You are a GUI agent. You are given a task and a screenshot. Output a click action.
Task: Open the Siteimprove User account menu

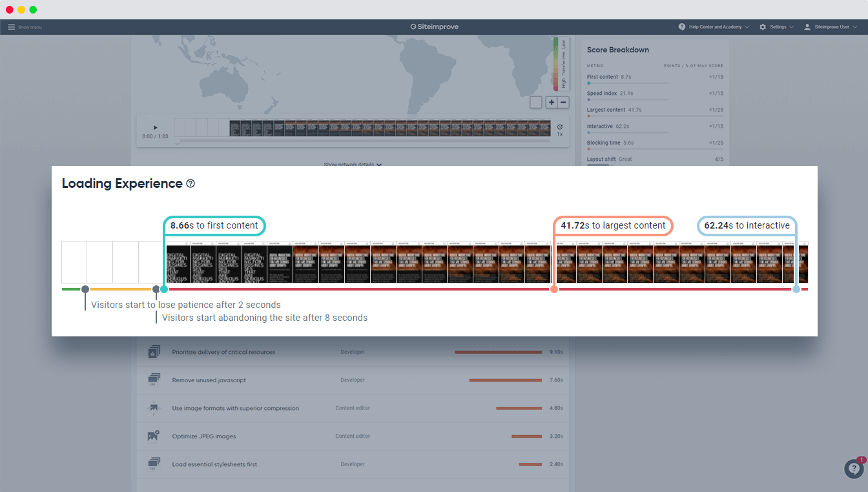click(831, 27)
